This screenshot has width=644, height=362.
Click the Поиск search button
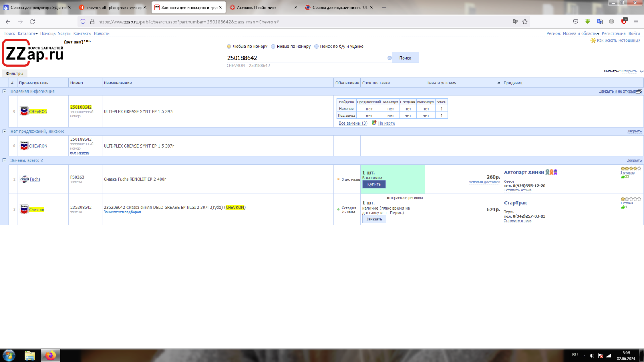click(405, 58)
